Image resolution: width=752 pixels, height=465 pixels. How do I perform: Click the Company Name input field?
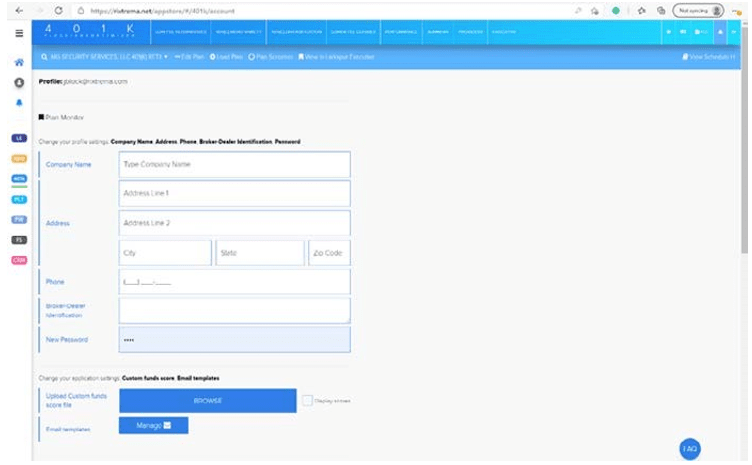point(234,164)
